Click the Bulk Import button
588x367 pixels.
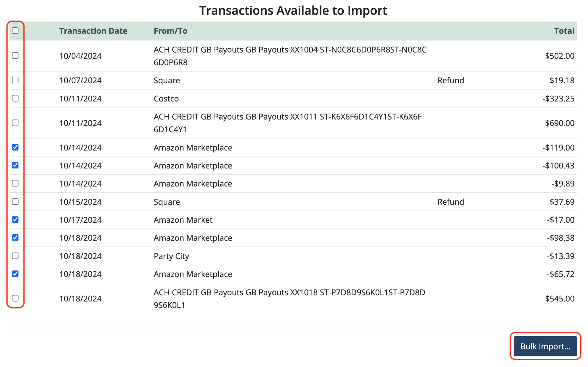tap(545, 346)
